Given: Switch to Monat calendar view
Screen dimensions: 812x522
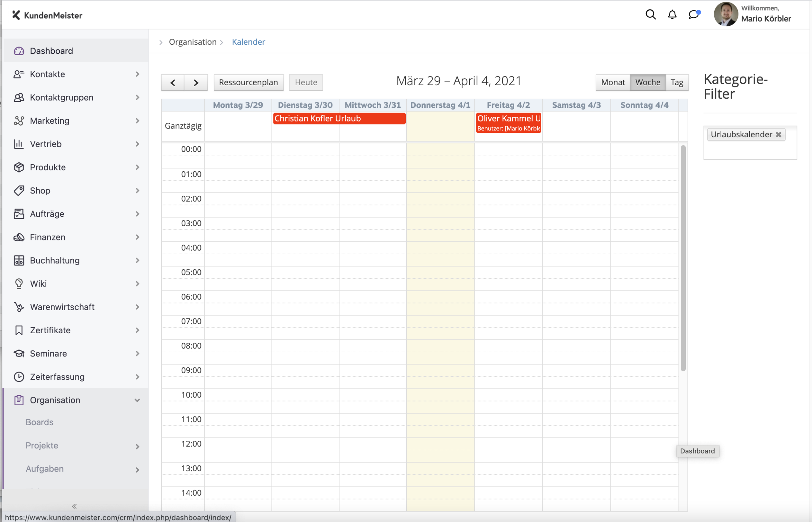Looking at the screenshot, I should 612,82.
